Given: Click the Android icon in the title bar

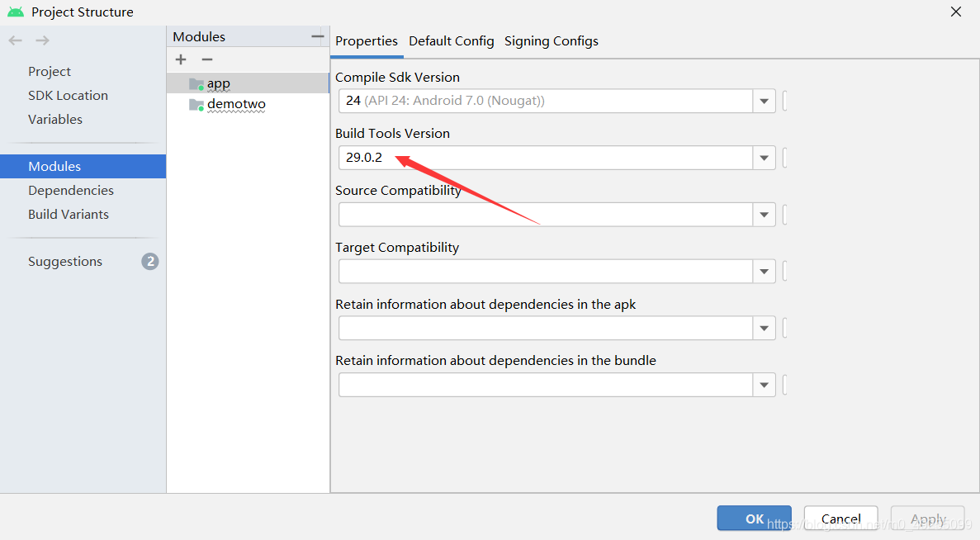Looking at the screenshot, I should 14,12.
